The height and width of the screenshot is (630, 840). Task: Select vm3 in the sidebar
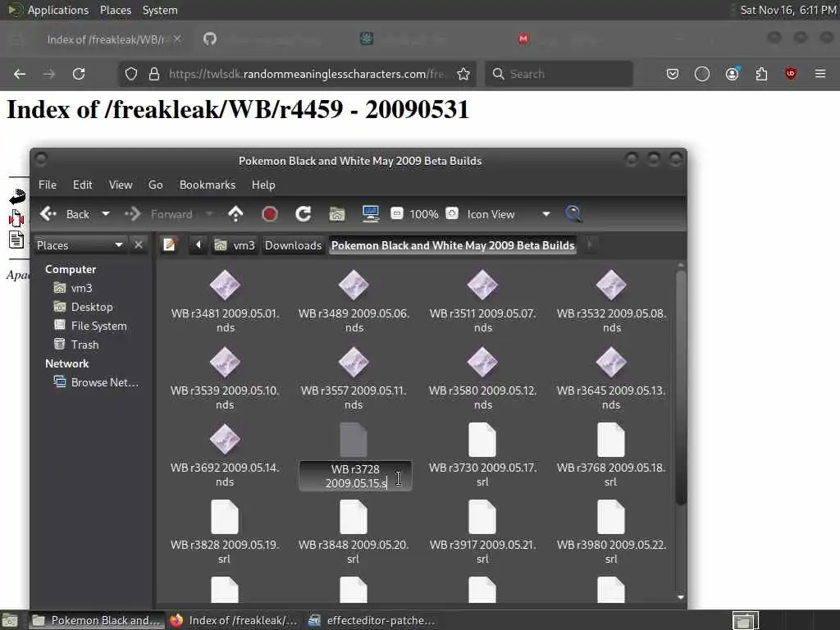[x=73, y=288]
